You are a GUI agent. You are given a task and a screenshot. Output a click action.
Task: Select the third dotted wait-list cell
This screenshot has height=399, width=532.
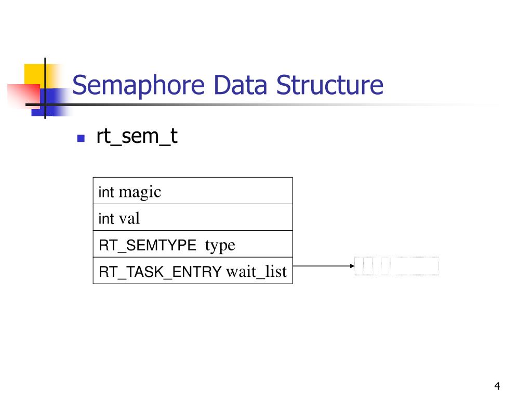[377, 266]
